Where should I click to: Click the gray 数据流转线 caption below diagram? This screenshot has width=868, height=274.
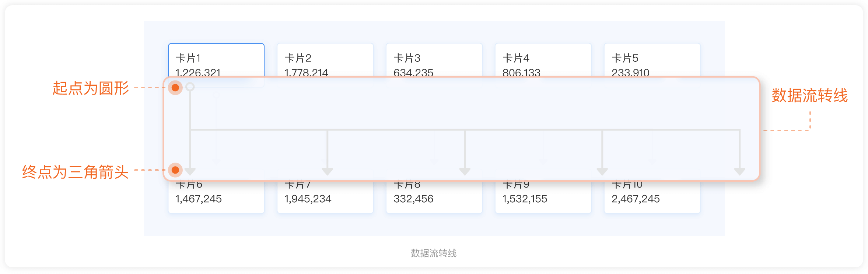point(434,253)
